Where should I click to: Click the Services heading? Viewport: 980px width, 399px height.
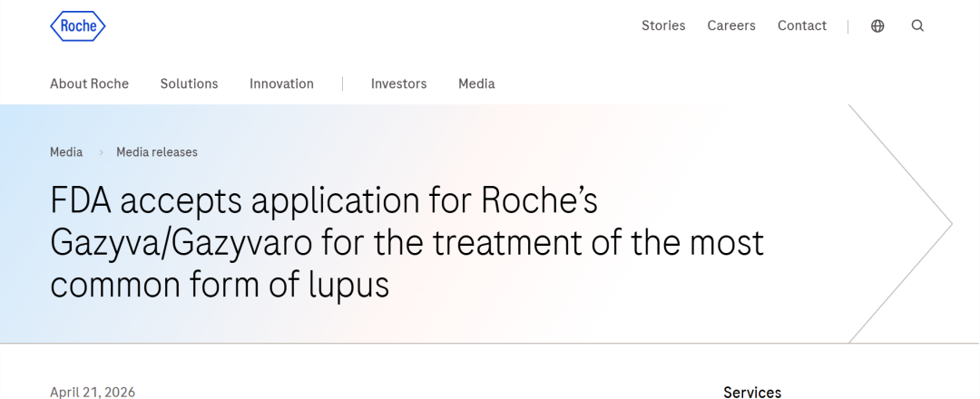752,392
